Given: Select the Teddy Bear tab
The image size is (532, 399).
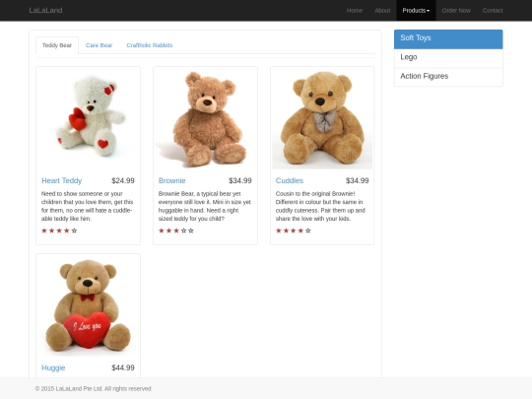Looking at the screenshot, I should pos(57,45).
